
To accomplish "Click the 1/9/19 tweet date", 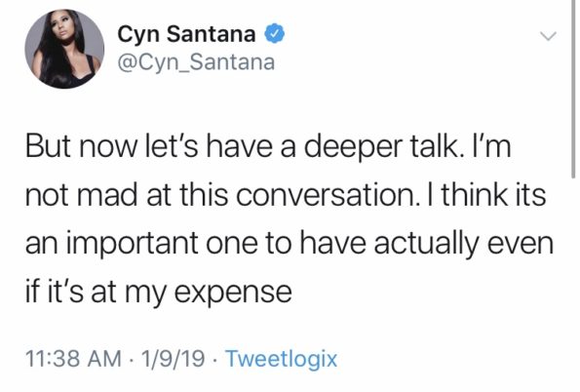I will point(173,359).
